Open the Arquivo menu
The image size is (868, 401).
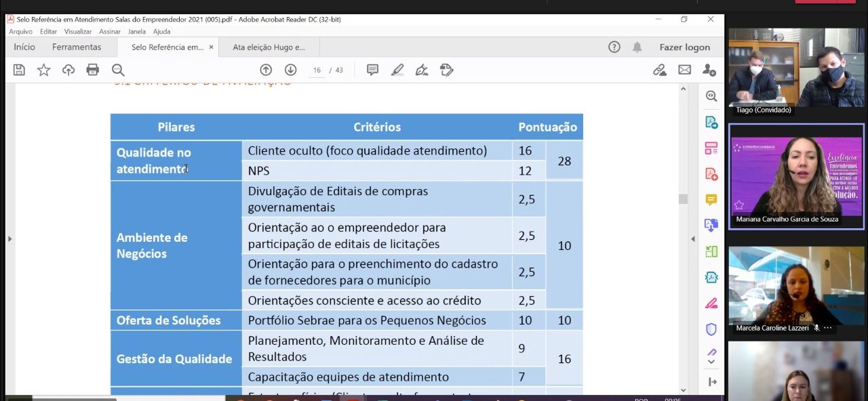click(20, 31)
